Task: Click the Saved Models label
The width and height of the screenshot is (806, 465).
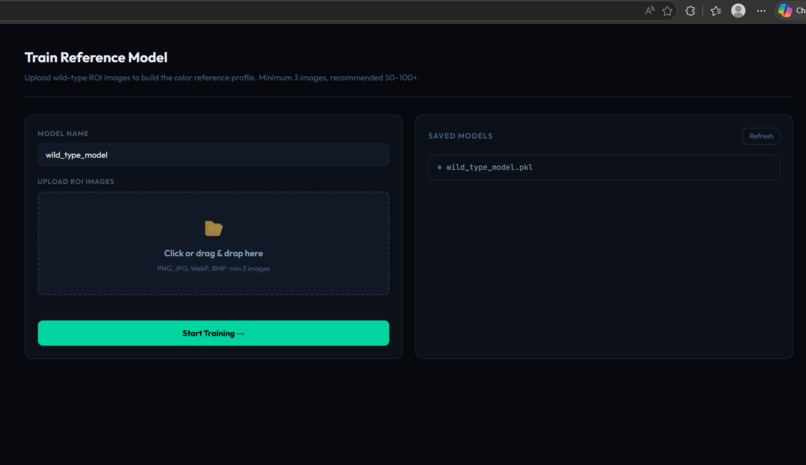Action: (460, 136)
